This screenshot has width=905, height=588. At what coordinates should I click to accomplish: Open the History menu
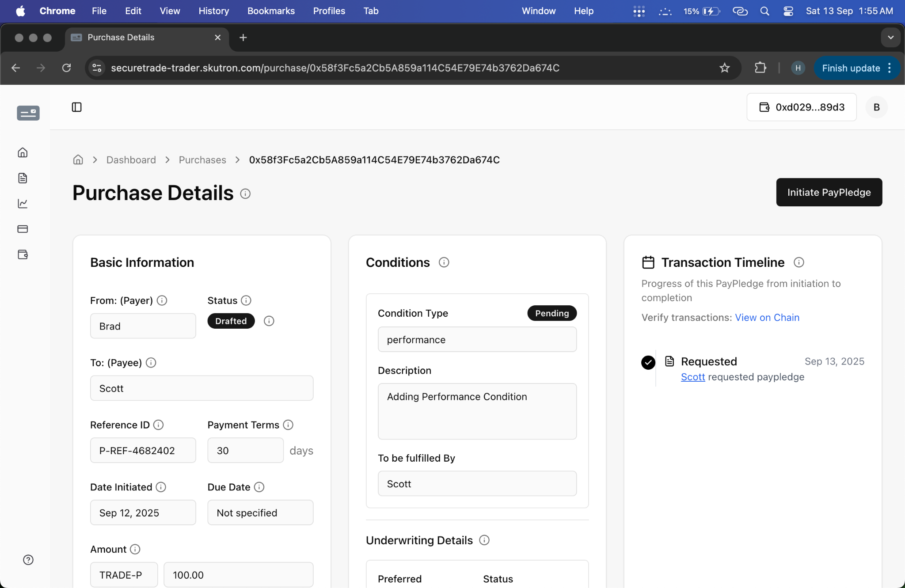[x=214, y=11]
